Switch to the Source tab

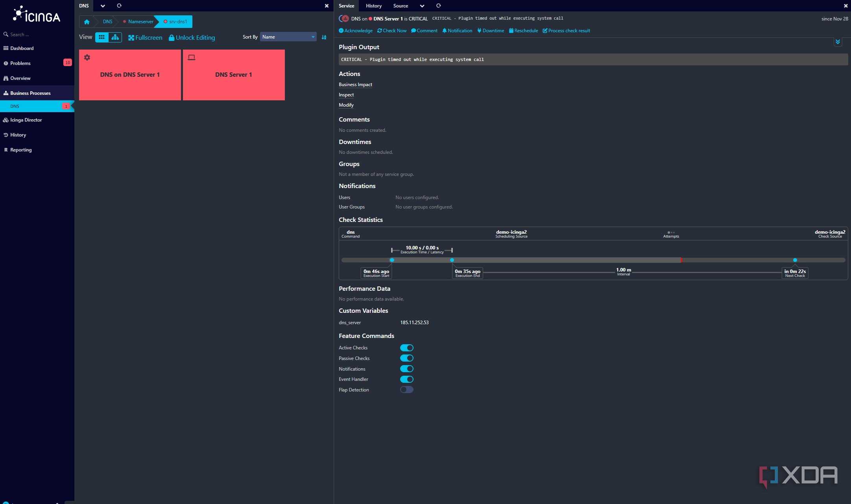tap(401, 6)
